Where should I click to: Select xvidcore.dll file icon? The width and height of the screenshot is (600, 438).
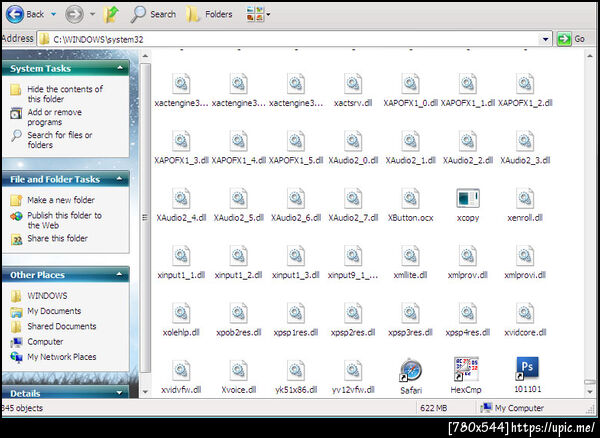point(525,313)
